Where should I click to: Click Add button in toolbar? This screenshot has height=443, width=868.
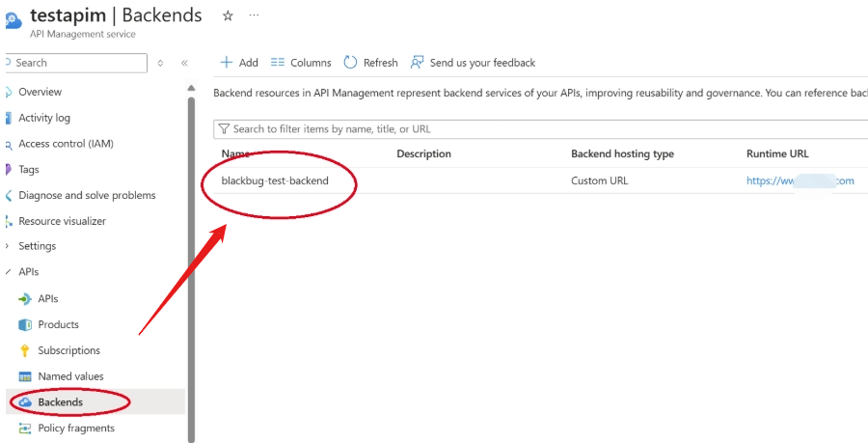click(239, 63)
